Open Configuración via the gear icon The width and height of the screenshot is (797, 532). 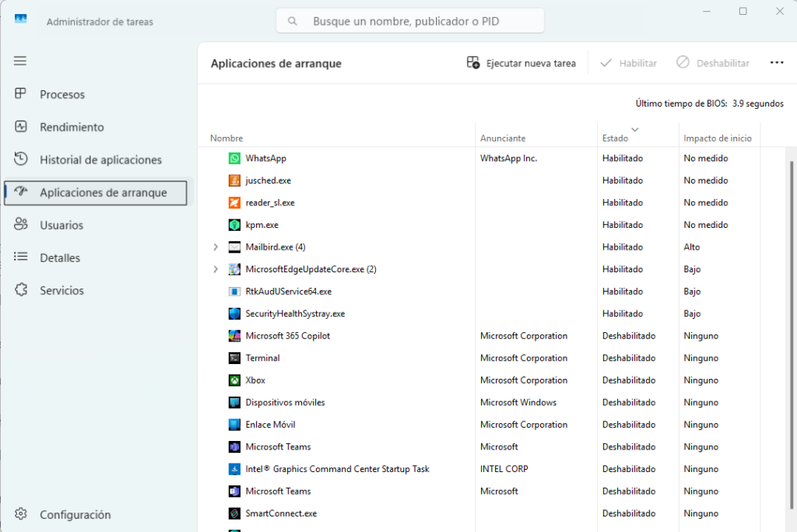19,514
